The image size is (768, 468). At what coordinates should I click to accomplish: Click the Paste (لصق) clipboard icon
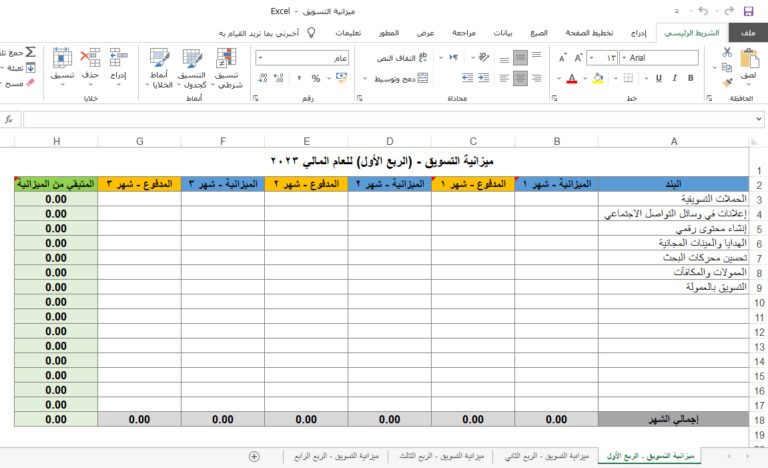pyautogui.click(x=748, y=58)
